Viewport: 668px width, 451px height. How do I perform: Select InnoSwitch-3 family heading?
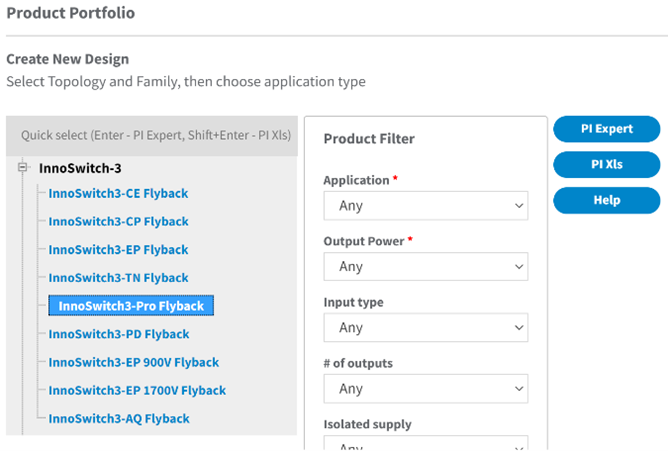[x=80, y=168]
